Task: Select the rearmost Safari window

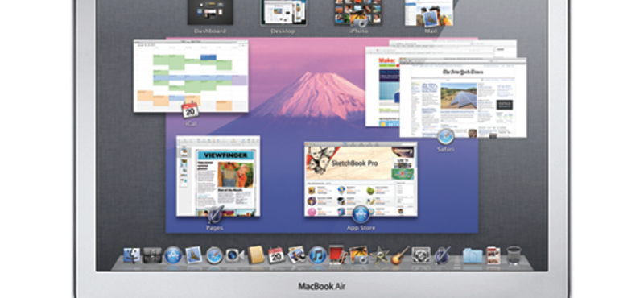Action: (x=452, y=43)
